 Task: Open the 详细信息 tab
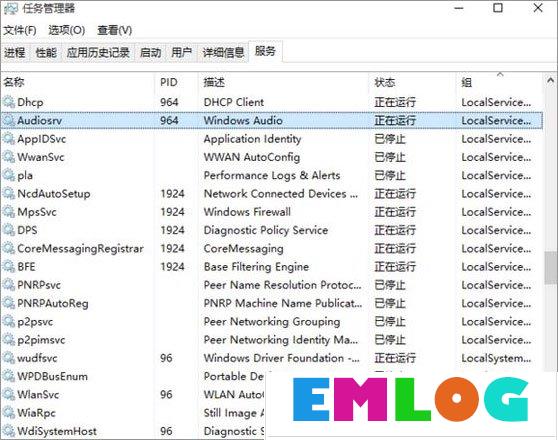[x=223, y=53]
